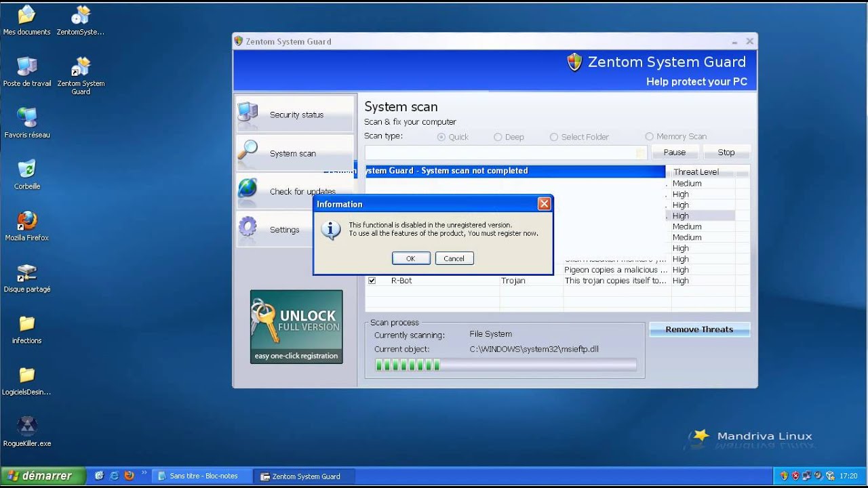
Task: Click the round grey tray icon with checkmark
Action: pos(818,476)
